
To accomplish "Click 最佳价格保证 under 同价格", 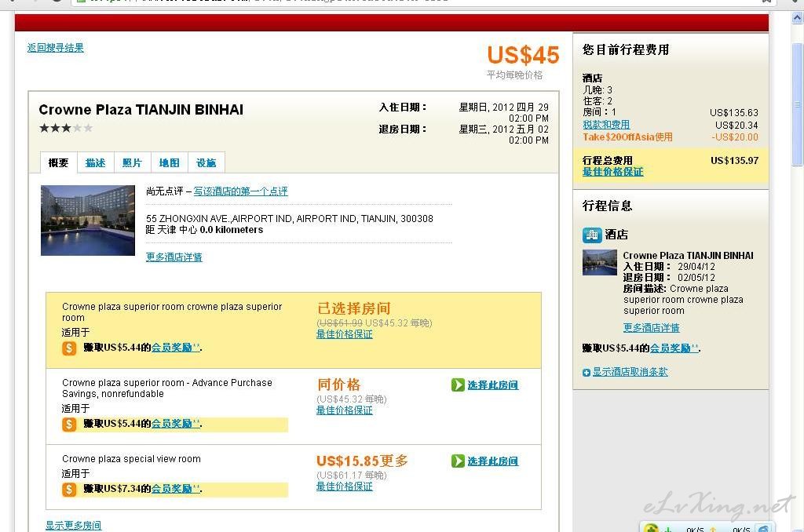I will coord(344,410).
